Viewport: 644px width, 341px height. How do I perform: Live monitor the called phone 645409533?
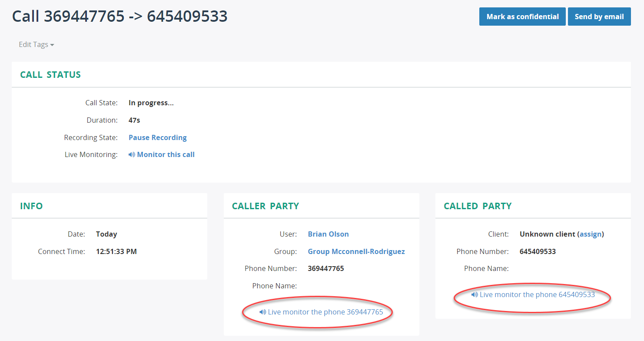(537, 294)
